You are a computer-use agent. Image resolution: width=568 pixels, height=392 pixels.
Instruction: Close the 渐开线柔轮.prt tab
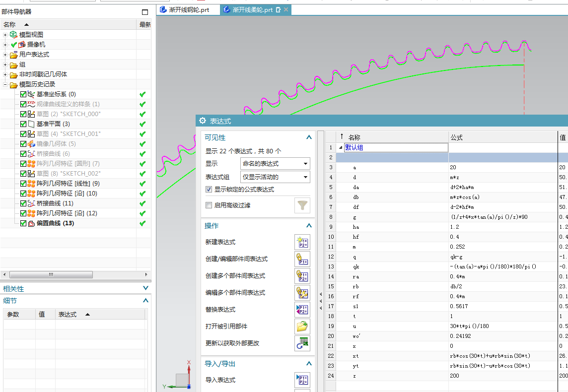[286, 10]
